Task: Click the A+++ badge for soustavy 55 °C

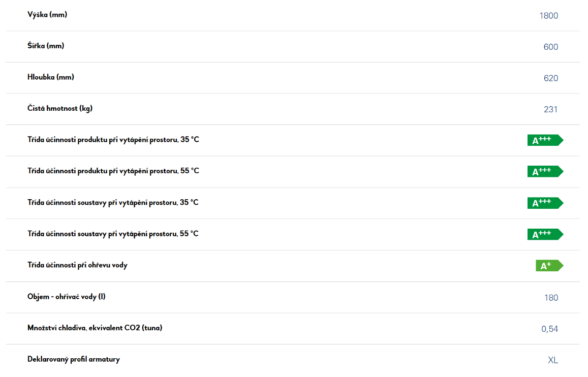Action: (x=545, y=234)
